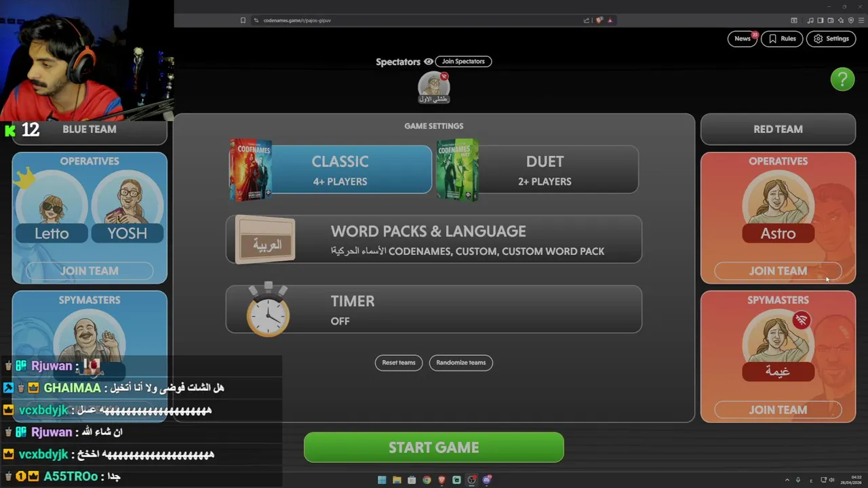
Task: Join the Red Team operatives
Action: [778, 270]
